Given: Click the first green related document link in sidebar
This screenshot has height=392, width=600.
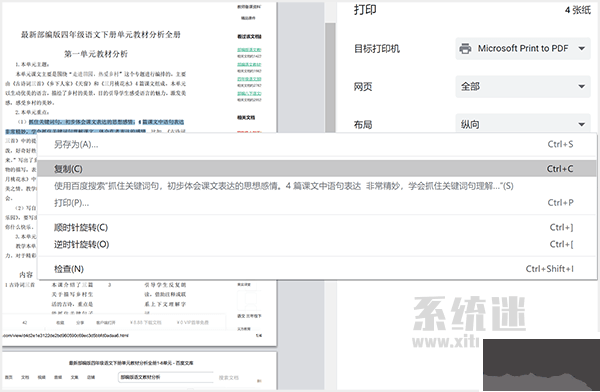Looking at the screenshot, I should tap(249, 50).
